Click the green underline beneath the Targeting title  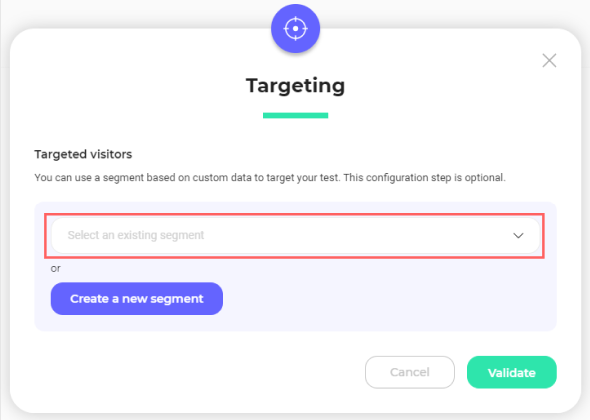click(295, 116)
